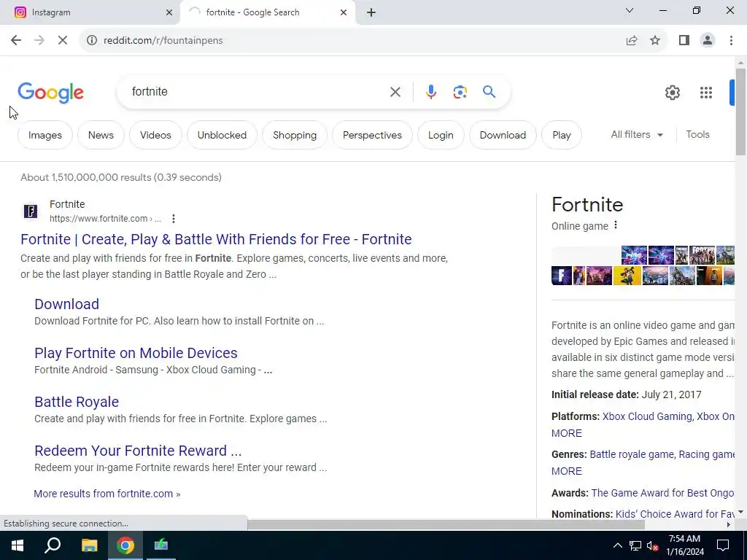Open more options next to Online game
747x560 pixels.
click(x=616, y=225)
